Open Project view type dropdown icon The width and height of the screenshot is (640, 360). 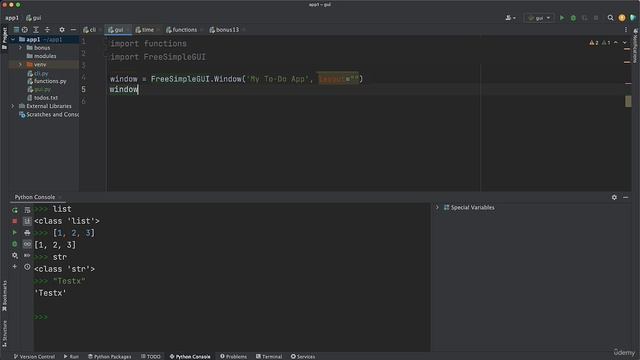tap(16, 30)
